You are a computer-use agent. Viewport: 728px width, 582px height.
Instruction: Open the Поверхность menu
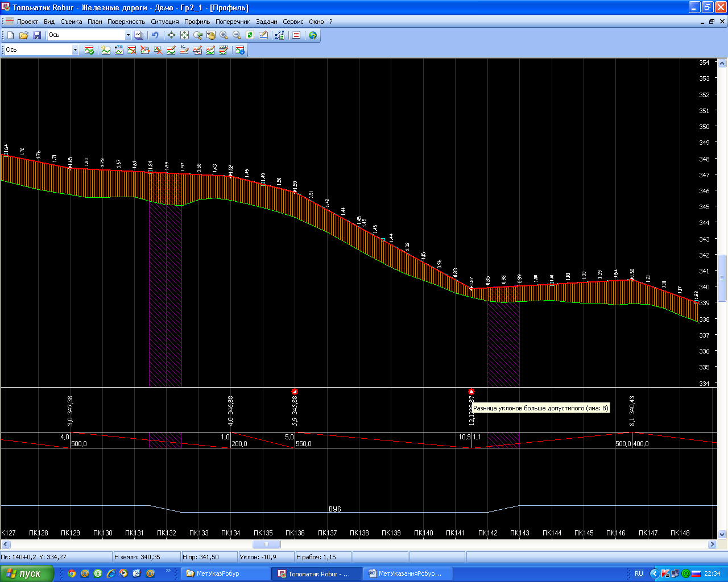(126, 22)
